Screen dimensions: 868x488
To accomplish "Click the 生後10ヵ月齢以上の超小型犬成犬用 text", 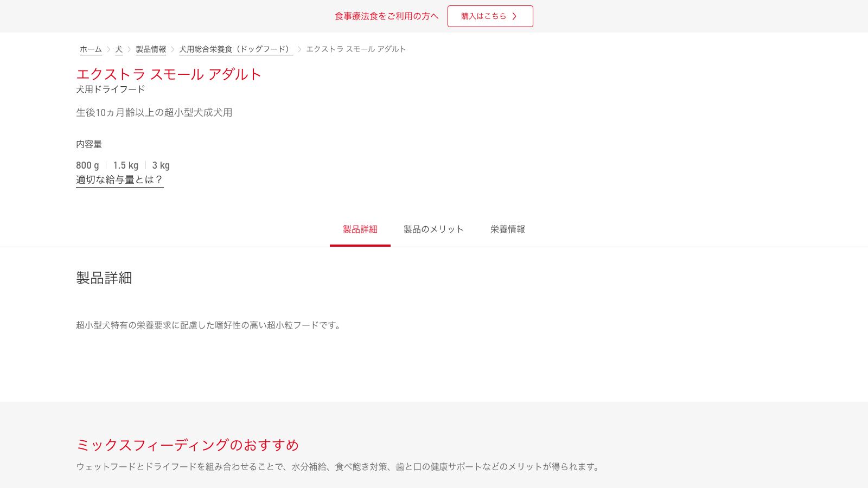I will click(154, 113).
